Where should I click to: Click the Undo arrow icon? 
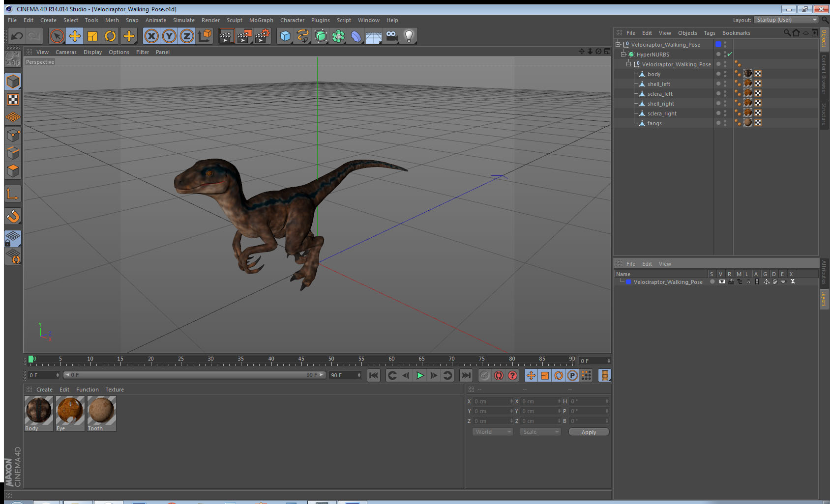pos(17,36)
